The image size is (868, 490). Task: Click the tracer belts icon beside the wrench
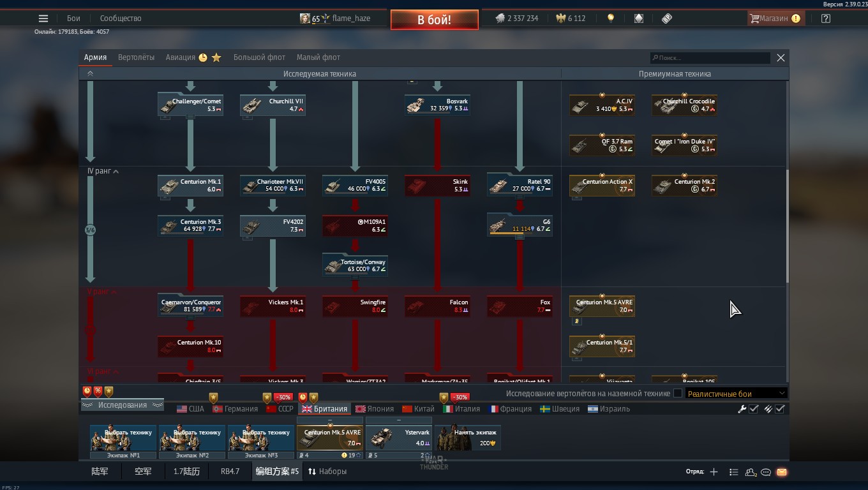coord(768,409)
